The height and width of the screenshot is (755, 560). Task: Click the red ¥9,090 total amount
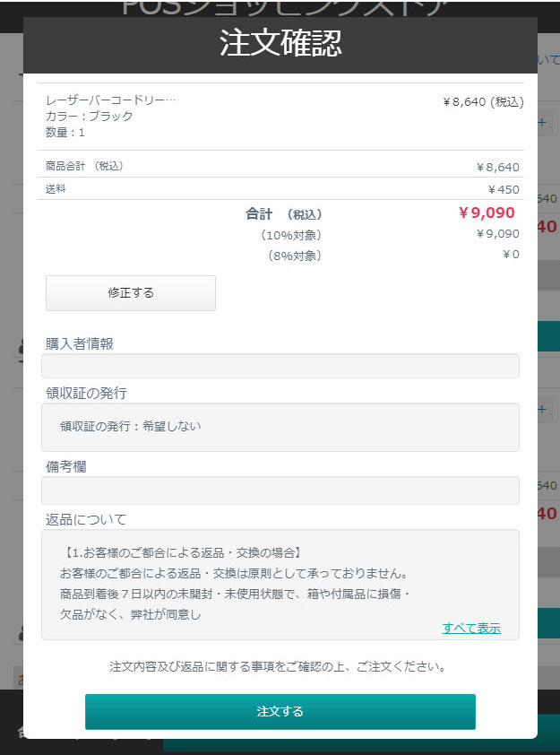(x=487, y=213)
